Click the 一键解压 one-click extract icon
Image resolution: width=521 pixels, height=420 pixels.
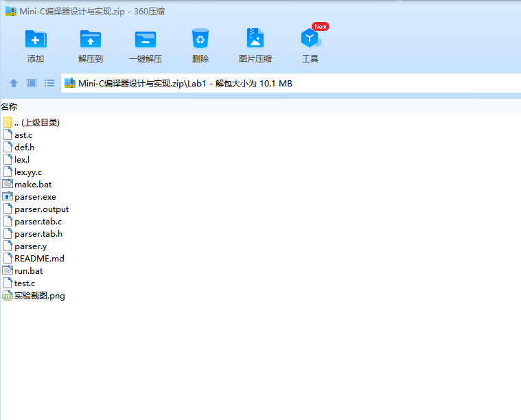[146, 39]
